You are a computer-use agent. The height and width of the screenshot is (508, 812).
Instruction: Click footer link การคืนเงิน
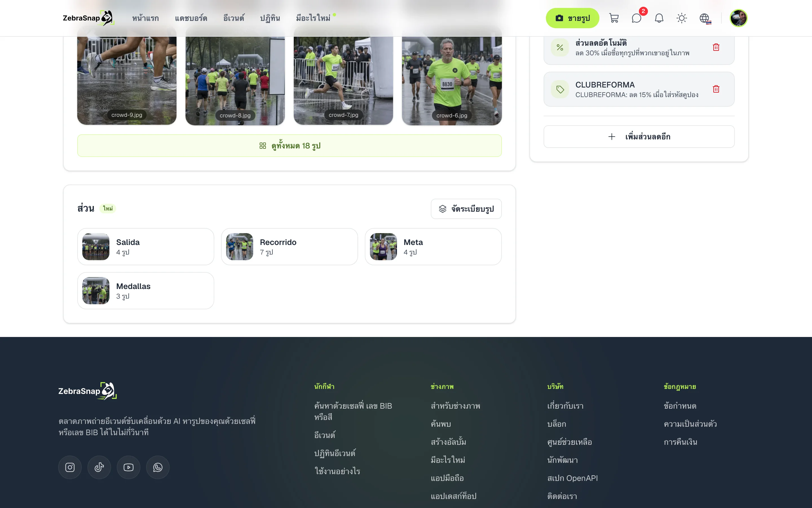point(680,442)
